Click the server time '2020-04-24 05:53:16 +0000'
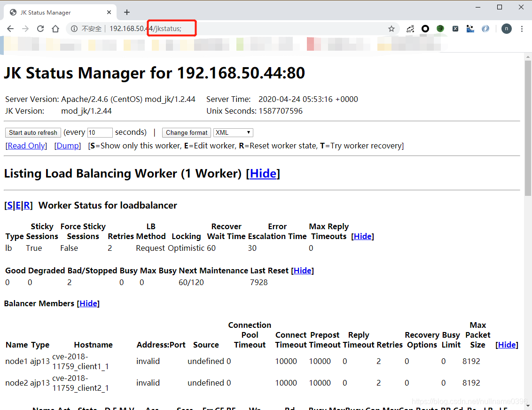 [308, 100]
